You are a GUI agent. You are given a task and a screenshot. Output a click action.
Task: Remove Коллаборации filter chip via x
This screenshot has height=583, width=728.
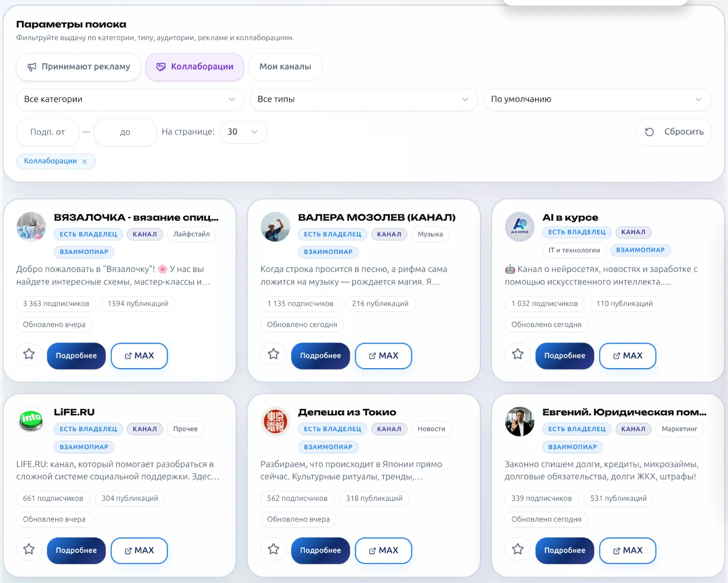[x=85, y=161]
